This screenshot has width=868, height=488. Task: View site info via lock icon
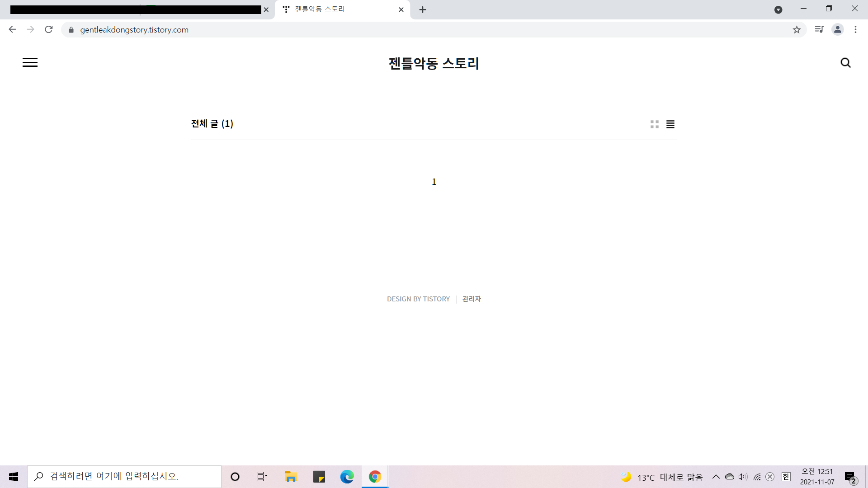pyautogui.click(x=71, y=30)
